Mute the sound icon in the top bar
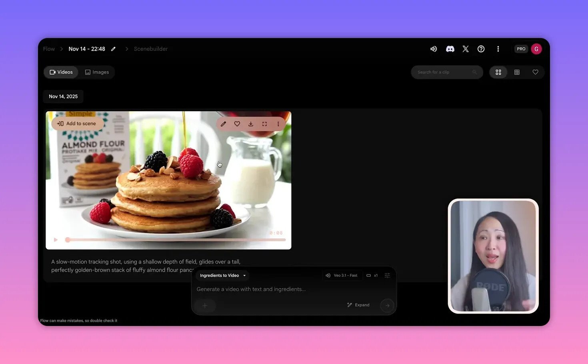Viewport: 588px width, 364px height. point(434,49)
